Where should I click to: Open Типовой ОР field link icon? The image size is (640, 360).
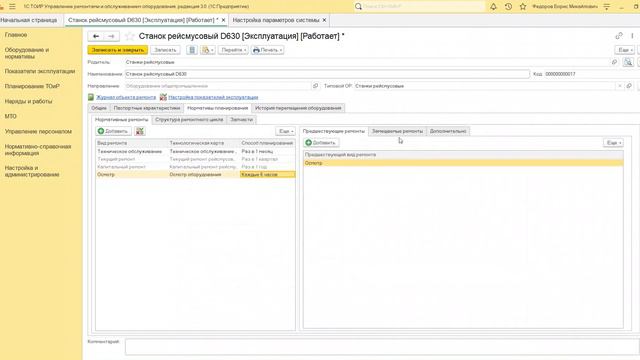pyautogui.click(x=629, y=86)
